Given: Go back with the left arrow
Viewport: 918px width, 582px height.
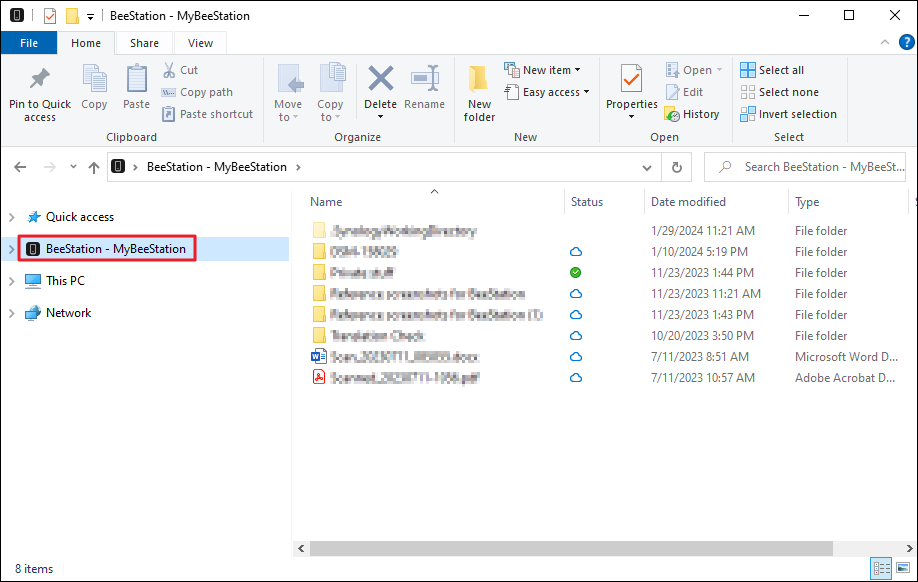Looking at the screenshot, I should [20, 167].
